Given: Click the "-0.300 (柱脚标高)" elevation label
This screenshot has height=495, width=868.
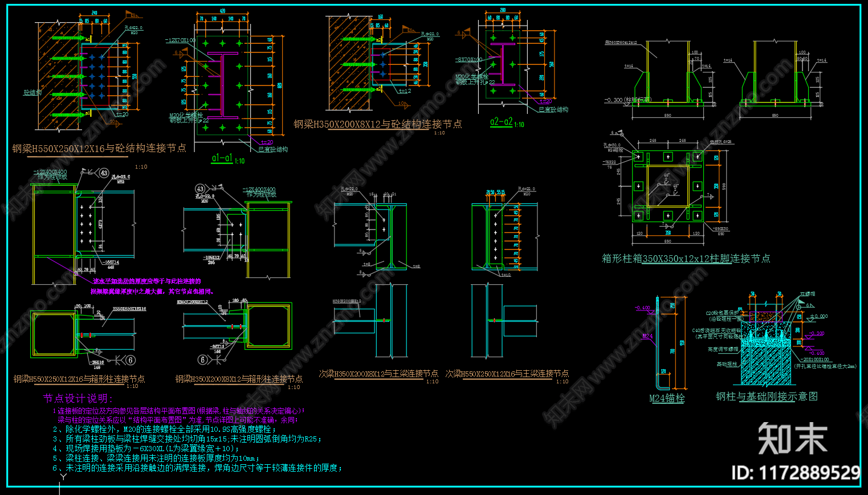Looking at the screenshot, I should [x=628, y=100].
